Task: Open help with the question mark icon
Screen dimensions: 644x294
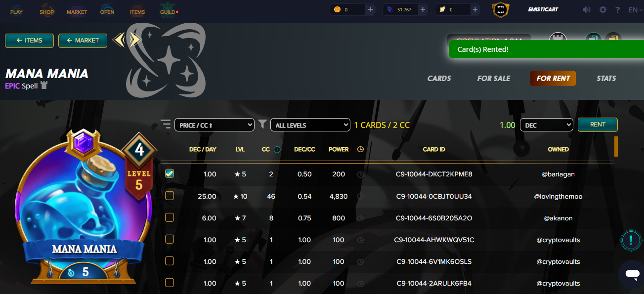Action: coord(618,10)
